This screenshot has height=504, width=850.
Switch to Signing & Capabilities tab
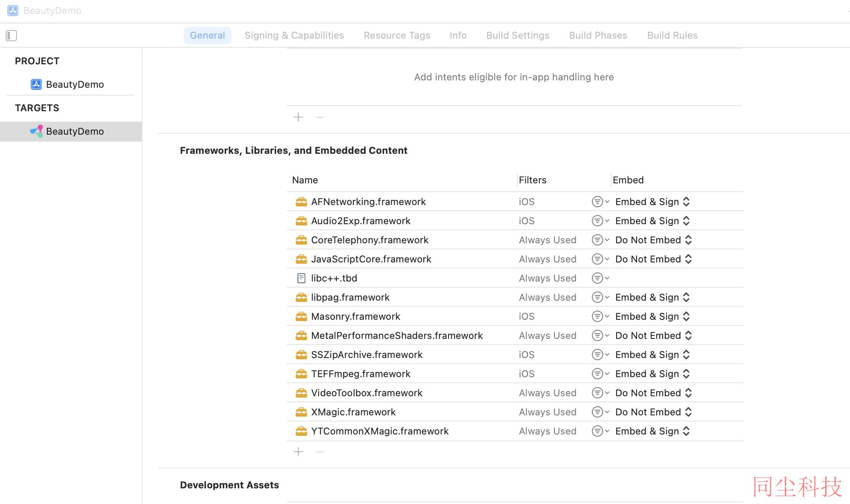point(294,35)
